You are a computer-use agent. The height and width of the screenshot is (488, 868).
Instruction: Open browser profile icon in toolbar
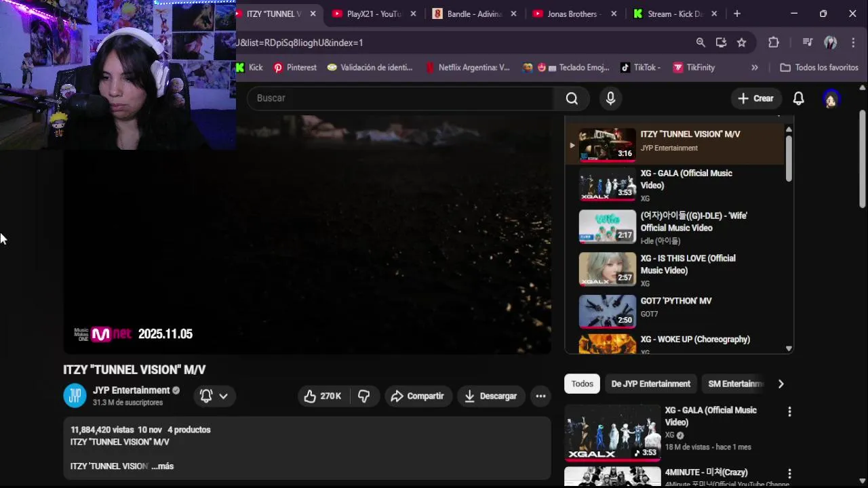[830, 42]
